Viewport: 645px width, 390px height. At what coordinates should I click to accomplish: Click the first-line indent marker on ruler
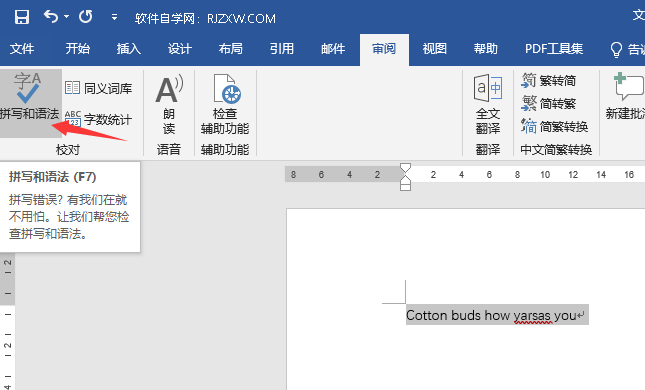tap(405, 167)
